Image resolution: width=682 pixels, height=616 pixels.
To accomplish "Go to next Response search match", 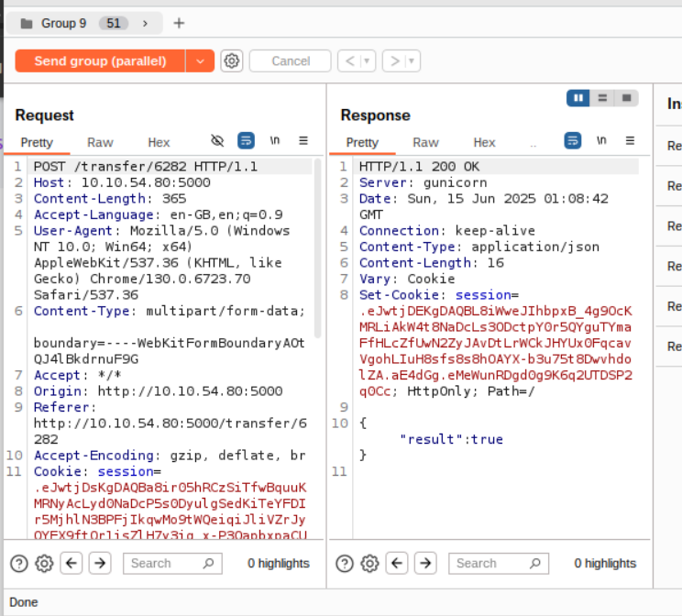I will coord(425,564).
